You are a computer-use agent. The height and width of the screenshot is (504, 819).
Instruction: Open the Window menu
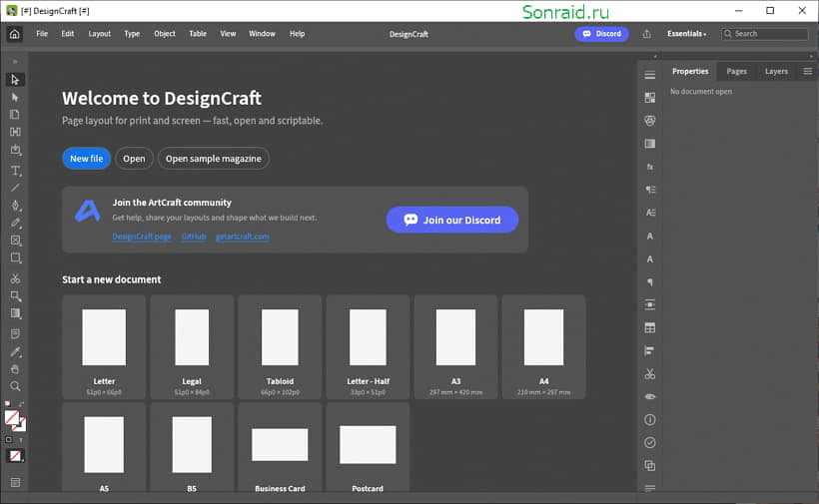click(262, 34)
